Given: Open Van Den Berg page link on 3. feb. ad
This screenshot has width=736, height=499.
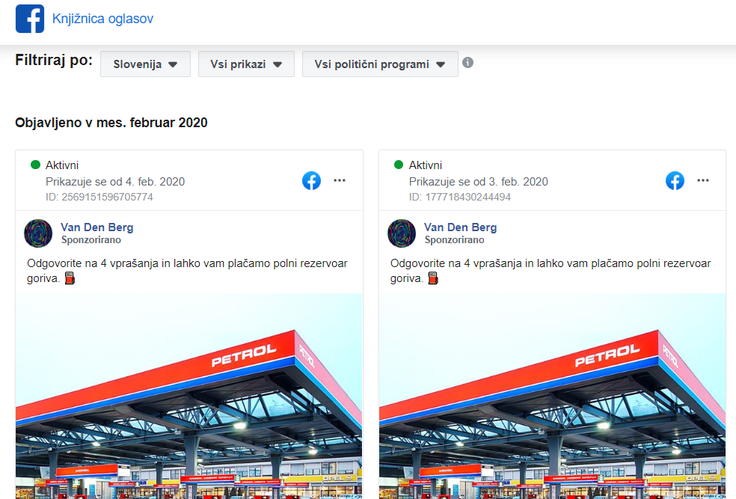Looking at the screenshot, I should click(x=460, y=227).
